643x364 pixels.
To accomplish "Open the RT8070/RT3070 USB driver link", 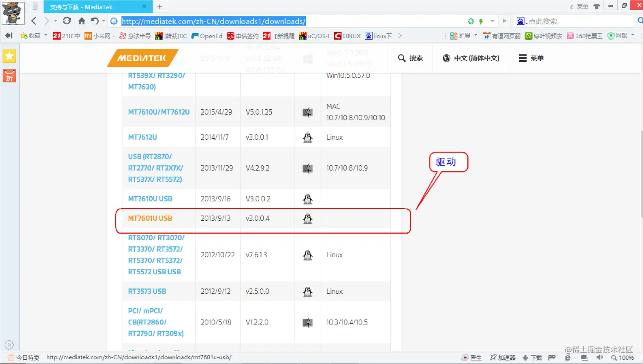I will tap(156, 255).
